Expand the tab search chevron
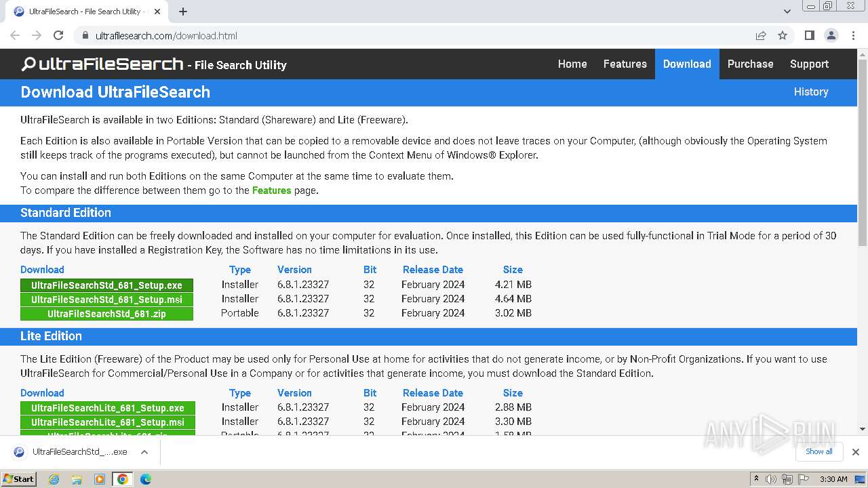868x488 pixels. 787,12
